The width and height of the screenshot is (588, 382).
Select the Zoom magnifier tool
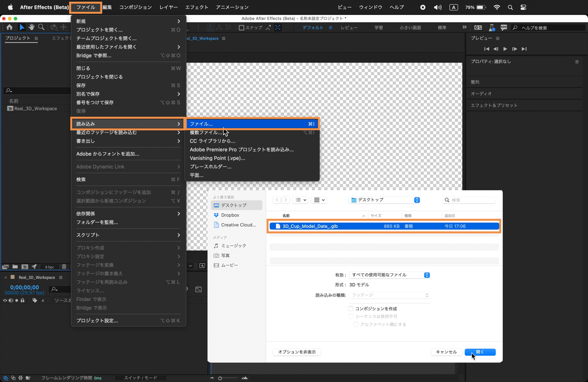point(41,27)
